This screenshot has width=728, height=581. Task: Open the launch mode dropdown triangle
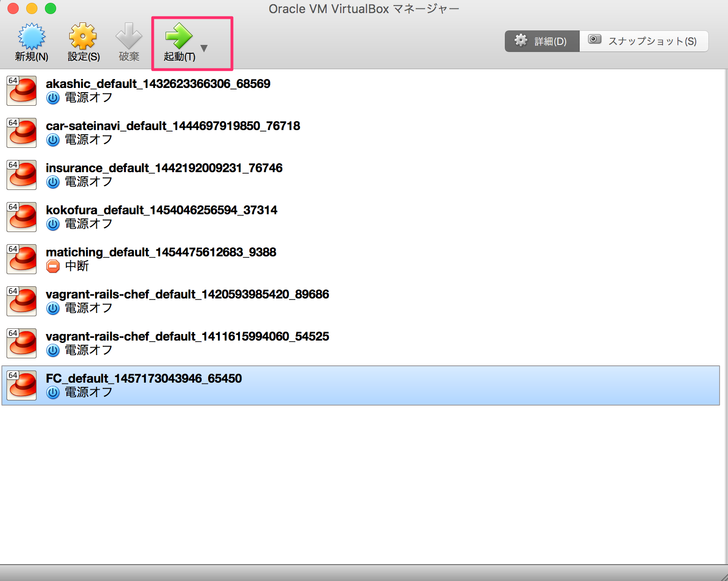coord(204,47)
